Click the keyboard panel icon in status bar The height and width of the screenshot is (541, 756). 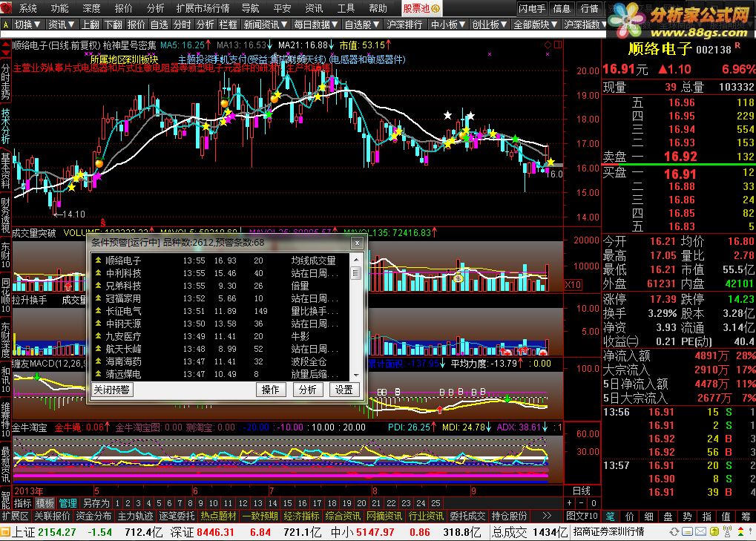point(688,532)
